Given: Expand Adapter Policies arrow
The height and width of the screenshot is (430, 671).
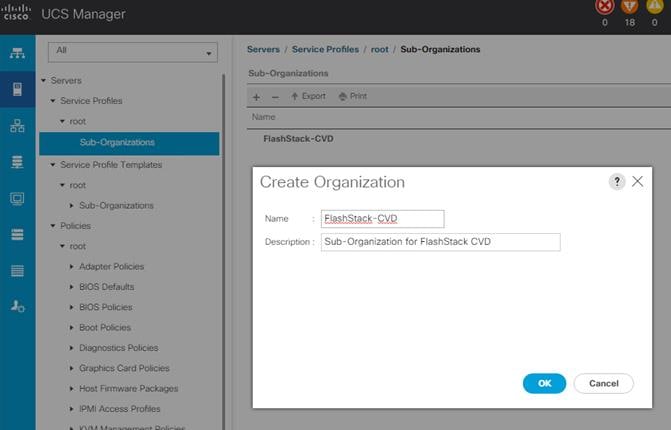Looking at the screenshot, I should click(72, 267).
